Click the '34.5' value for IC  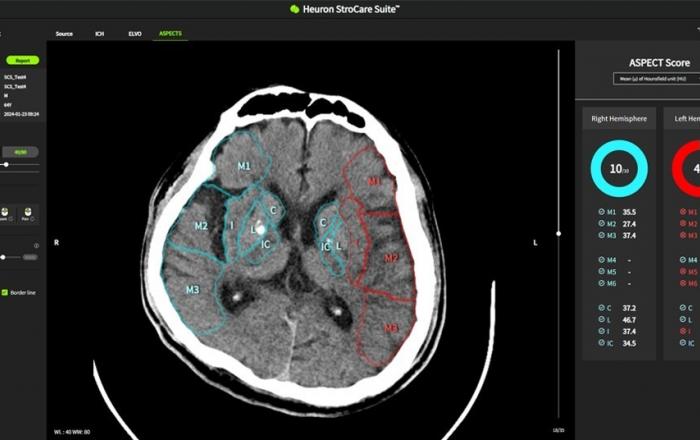click(x=629, y=343)
